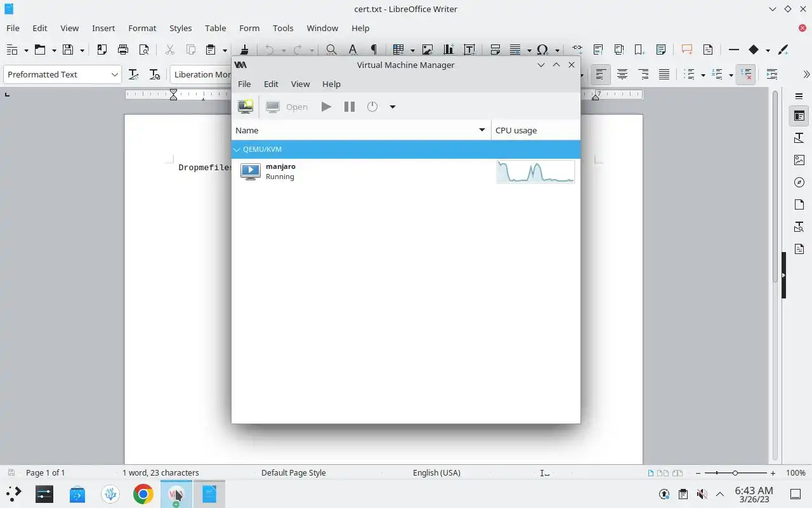
Task: Open Edit menu in Virtual Machine Manager
Action: [271, 84]
